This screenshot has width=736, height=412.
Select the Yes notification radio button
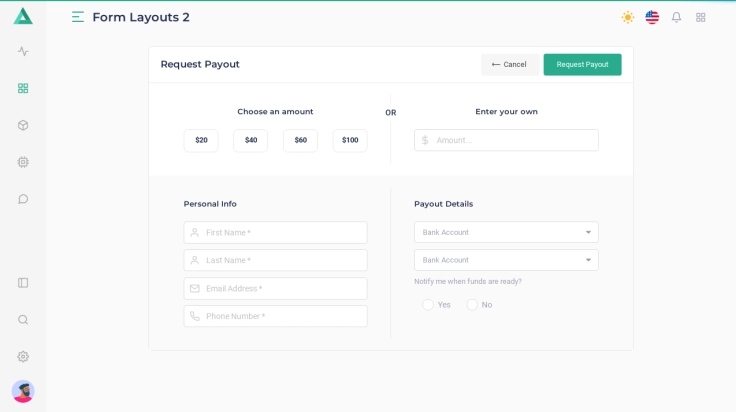pos(428,305)
